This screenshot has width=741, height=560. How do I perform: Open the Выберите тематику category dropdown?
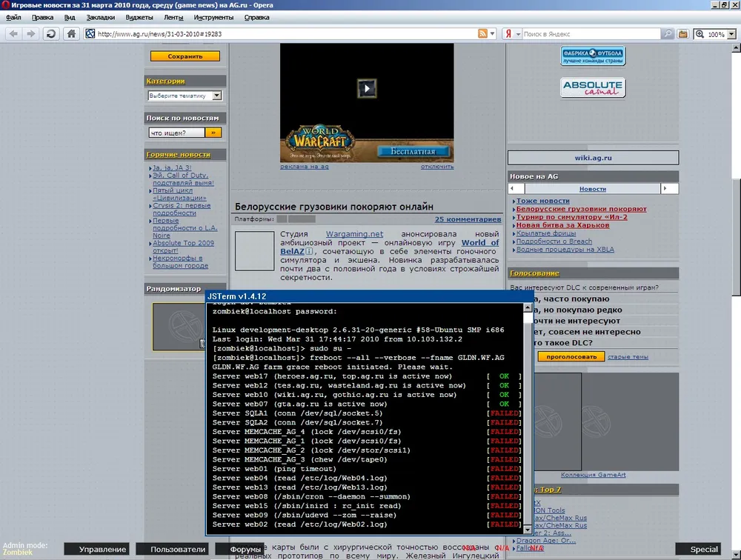pyautogui.click(x=185, y=96)
